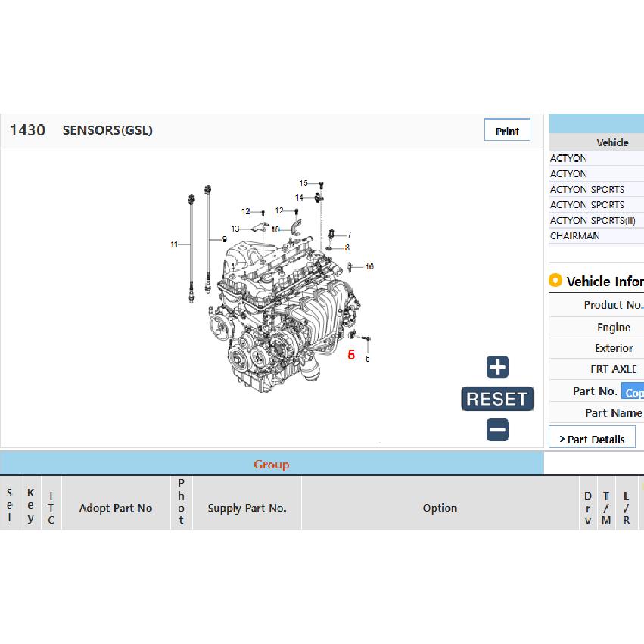Image resolution: width=644 pixels, height=644 pixels.
Task: Click the Engine label in vehicle info
Action: tap(614, 328)
